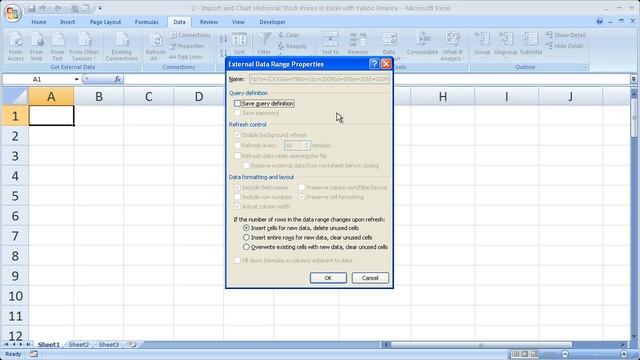640x360 pixels.
Task: Open Customize Quick Access Toolbar dropdown
Action: [x=100, y=8]
